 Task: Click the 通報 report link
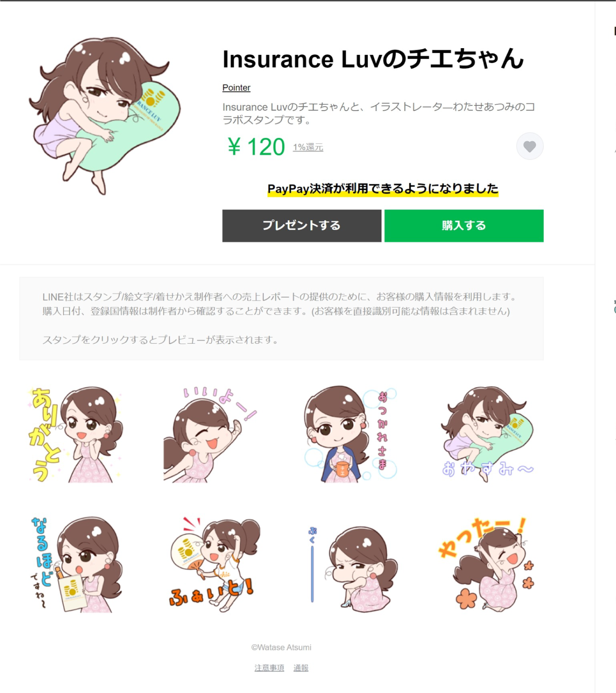tap(301, 668)
